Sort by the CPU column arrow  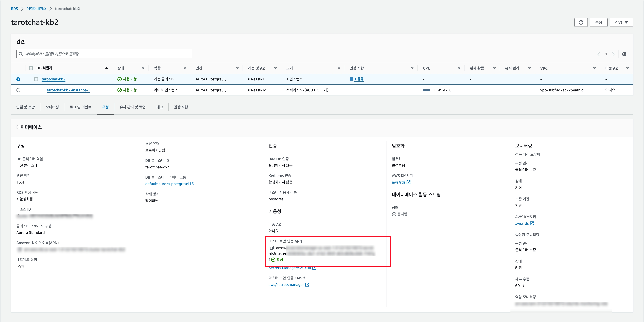459,68
